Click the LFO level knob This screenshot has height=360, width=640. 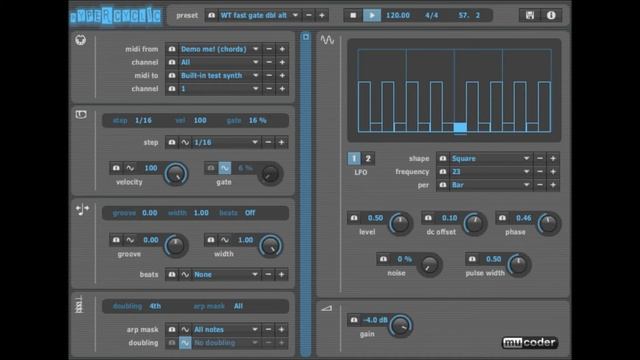pyautogui.click(x=400, y=224)
